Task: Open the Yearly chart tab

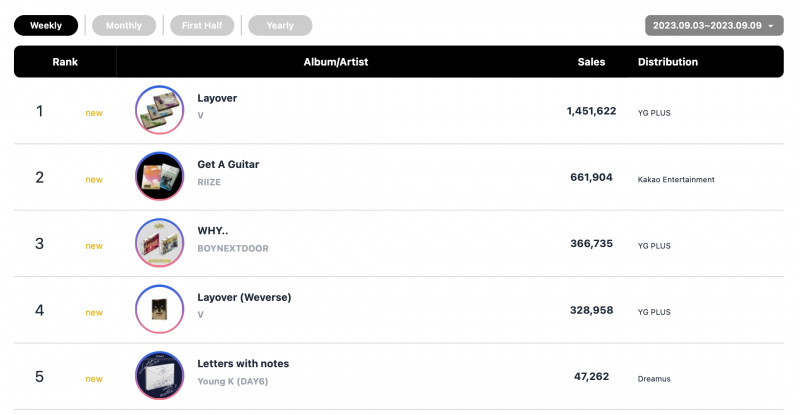Action: [x=280, y=26]
